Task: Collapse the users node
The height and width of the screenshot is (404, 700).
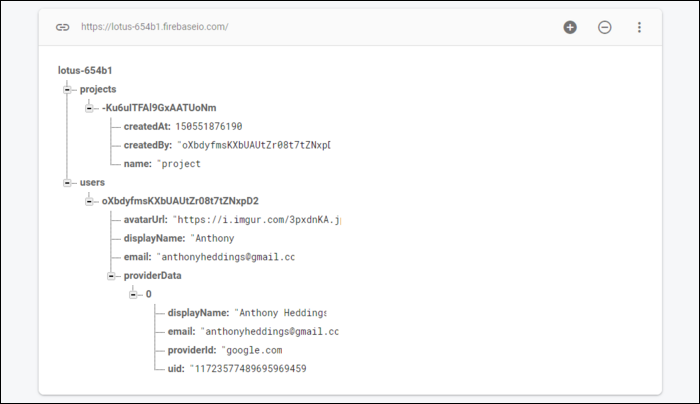Action: pyautogui.click(x=67, y=183)
